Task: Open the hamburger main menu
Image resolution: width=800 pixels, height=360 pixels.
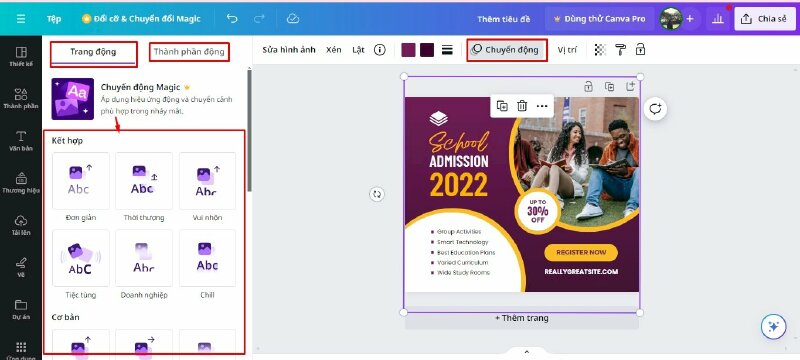Action: tap(20, 19)
